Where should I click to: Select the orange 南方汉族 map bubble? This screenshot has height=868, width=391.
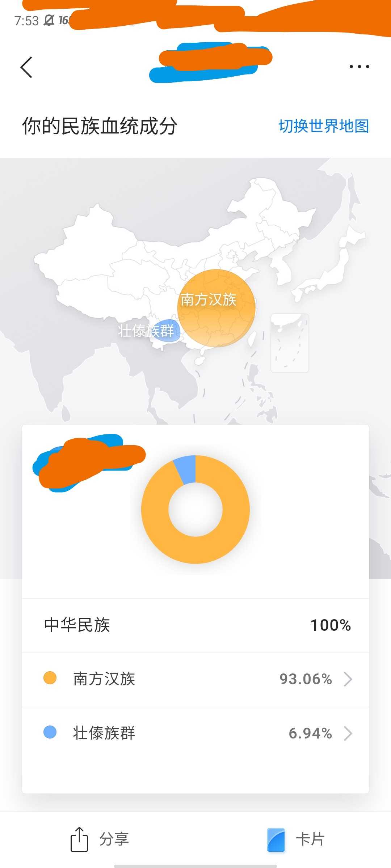pyautogui.click(x=216, y=308)
